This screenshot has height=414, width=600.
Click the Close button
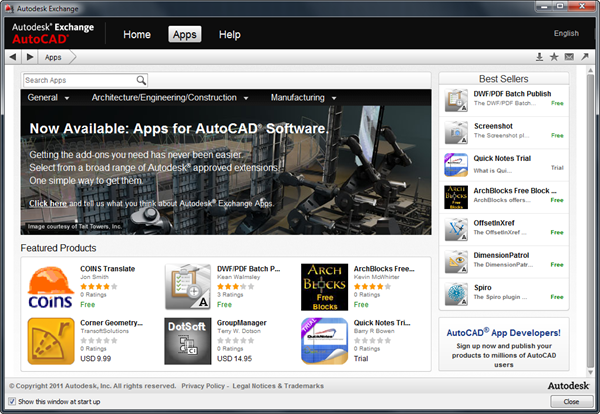point(570,401)
